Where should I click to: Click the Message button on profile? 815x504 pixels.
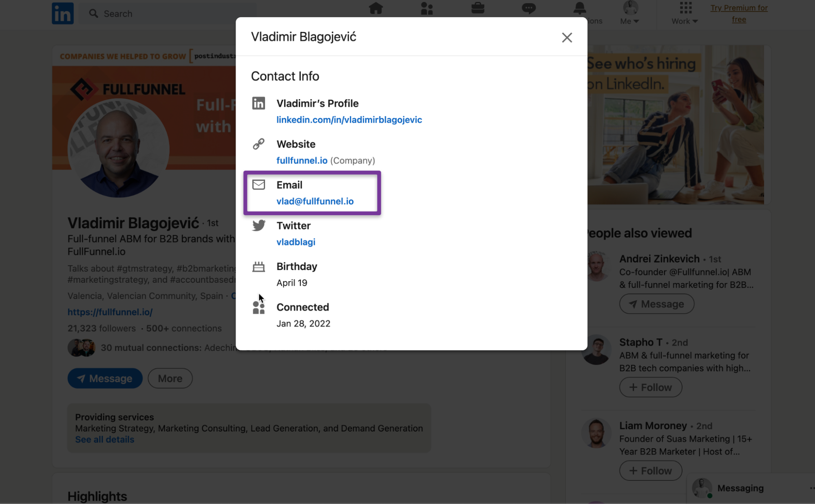point(105,378)
